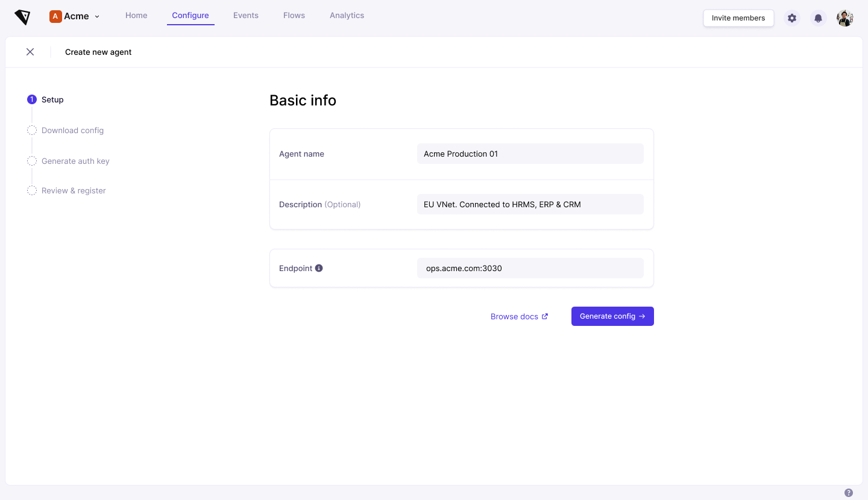Select the Review & register step
The height and width of the screenshot is (500, 868).
click(x=66, y=190)
